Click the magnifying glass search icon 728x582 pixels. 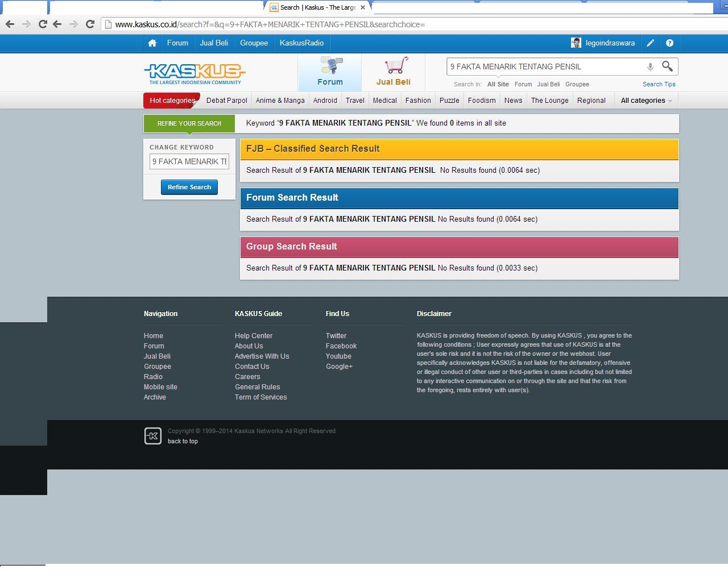667,66
